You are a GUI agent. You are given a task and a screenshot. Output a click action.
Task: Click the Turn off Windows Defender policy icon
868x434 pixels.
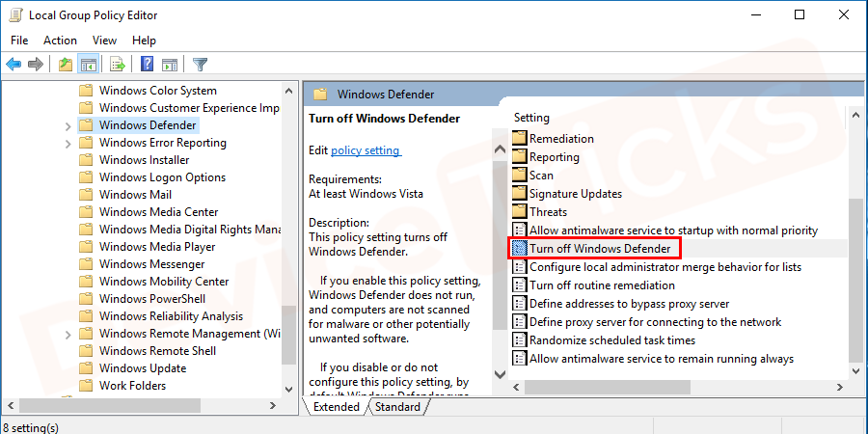tap(520, 249)
